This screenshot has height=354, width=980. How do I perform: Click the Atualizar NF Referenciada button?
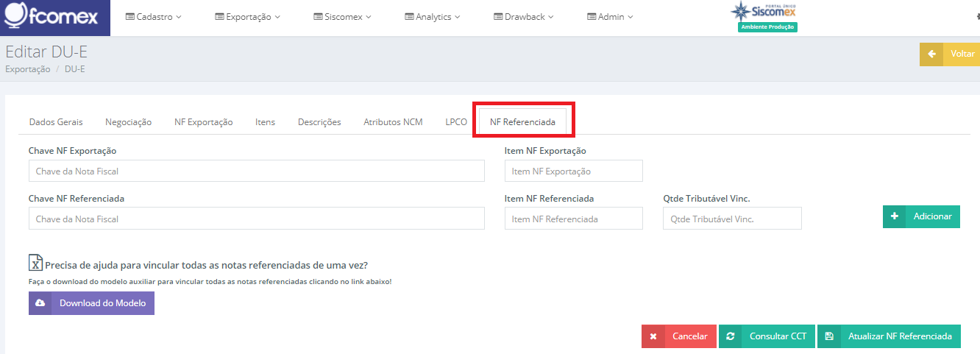(x=889, y=336)
